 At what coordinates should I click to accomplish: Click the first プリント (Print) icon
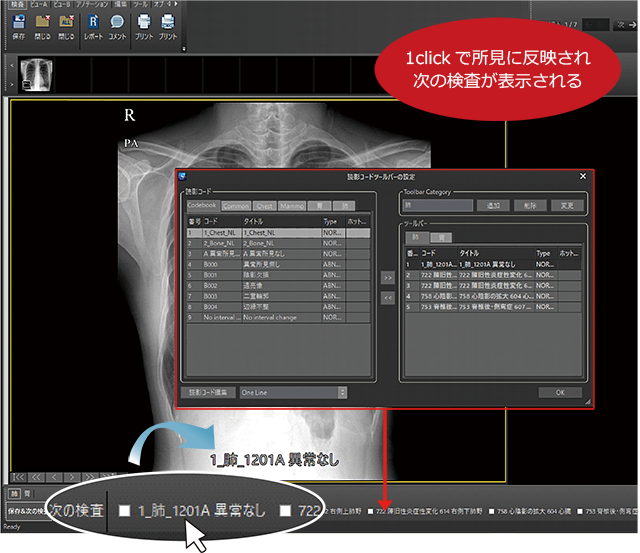click(144, 22)
